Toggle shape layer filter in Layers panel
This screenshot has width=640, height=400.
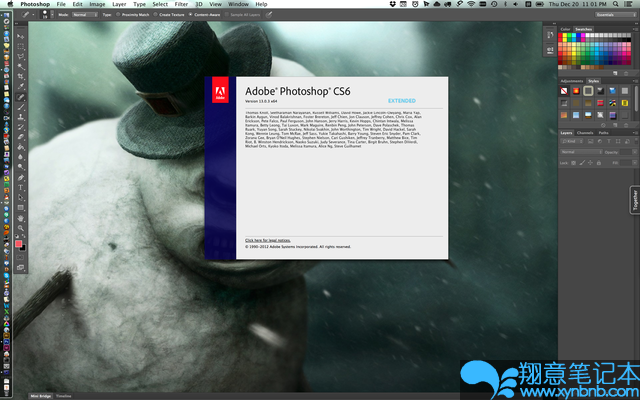(618, 141)
